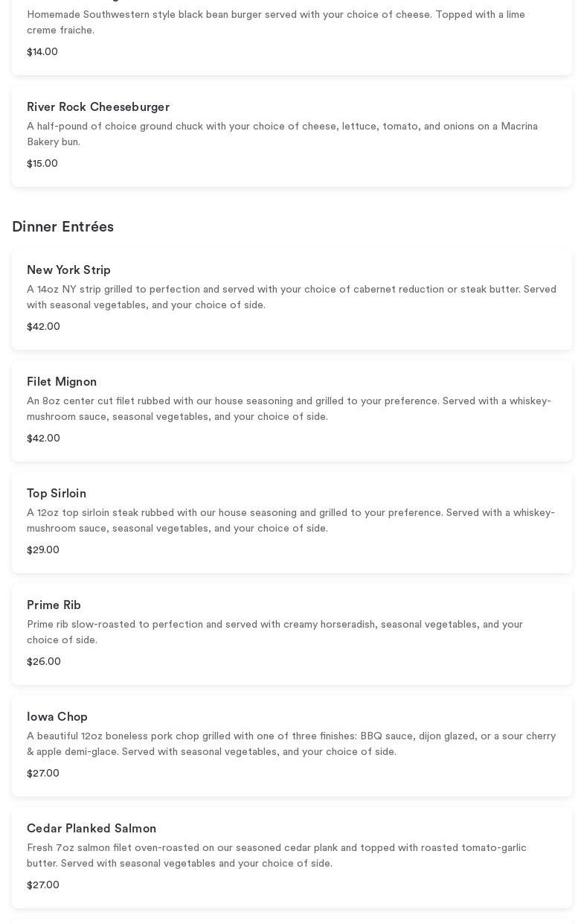The image size is (584, 924).
Task: Click the $14.00 black bean burger price
Action: pyautogui.click(x=42, y=52)
